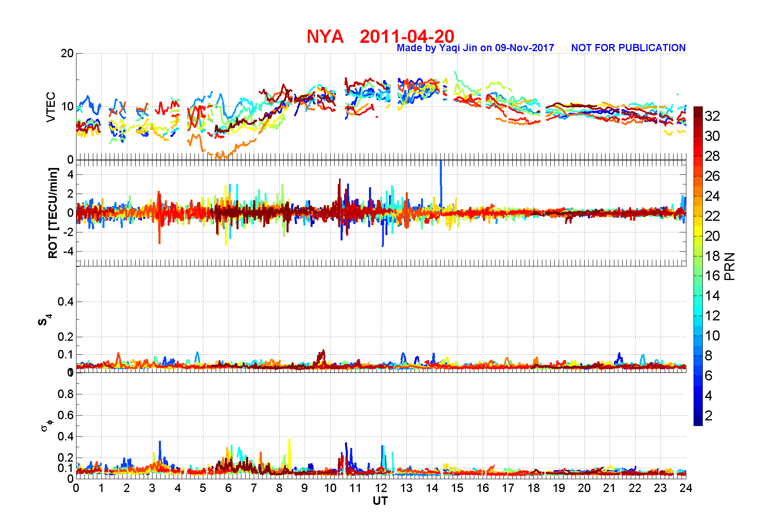Viewport: 762px width, 532px height.
Task: Click the colorbar tick label "28"
Action: [x=712, y=156]
